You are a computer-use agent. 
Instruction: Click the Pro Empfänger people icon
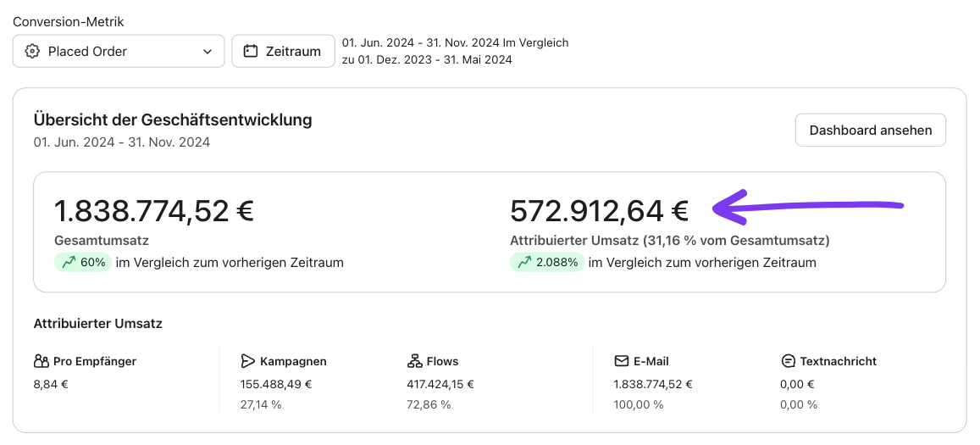[x=41, y=361]
